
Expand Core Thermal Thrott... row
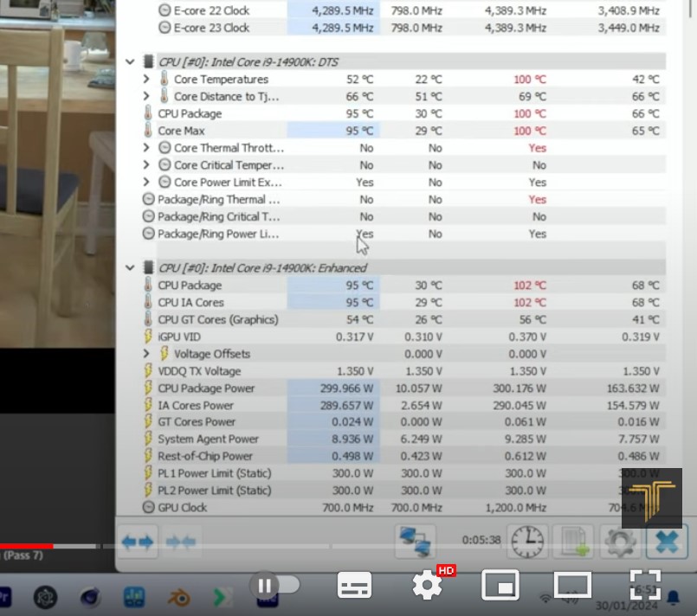point(145,147)
